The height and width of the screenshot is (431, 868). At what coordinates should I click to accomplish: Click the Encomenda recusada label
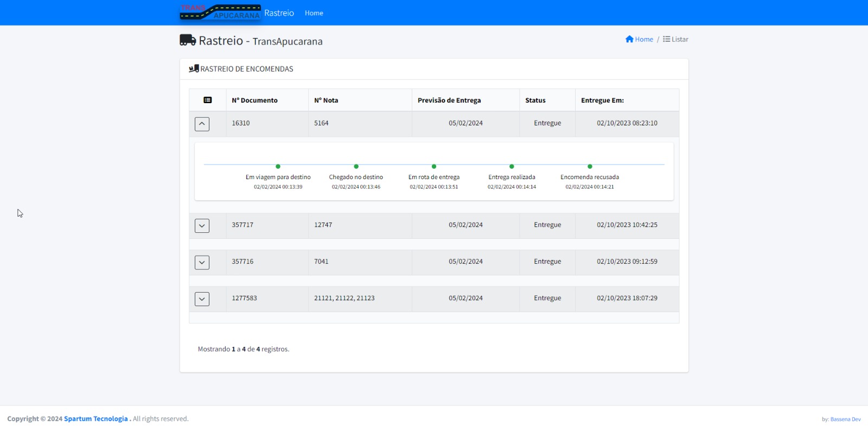(x=590, y=177)
